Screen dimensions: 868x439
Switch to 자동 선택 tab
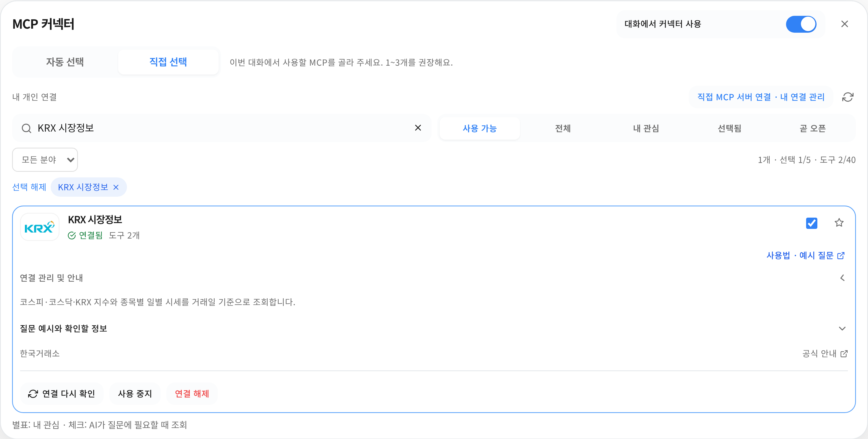click(65, 62)
